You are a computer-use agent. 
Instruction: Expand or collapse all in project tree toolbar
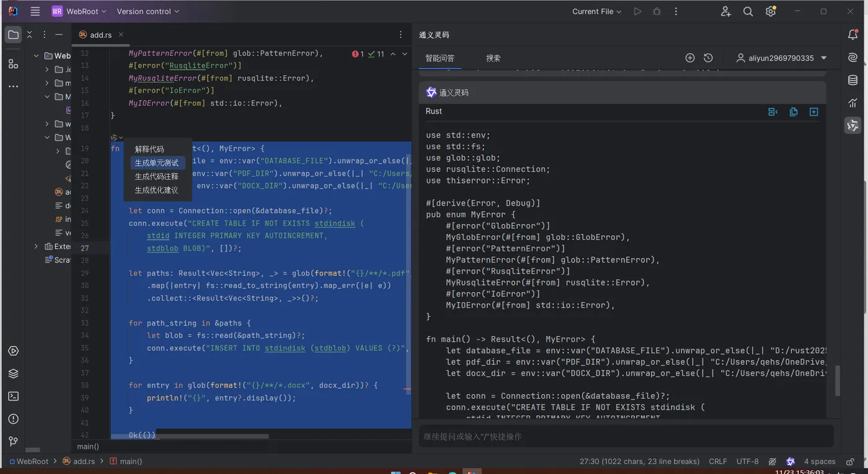[x=30, y=35]
